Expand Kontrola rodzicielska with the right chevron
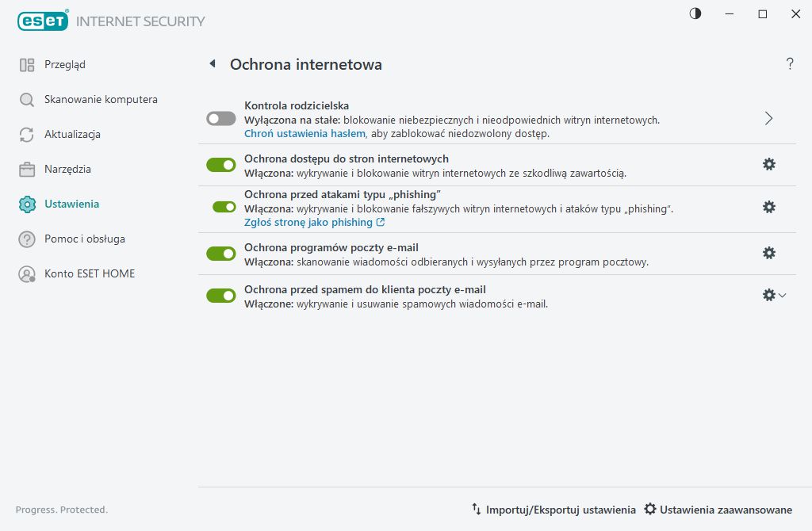 tap(768, 118)
